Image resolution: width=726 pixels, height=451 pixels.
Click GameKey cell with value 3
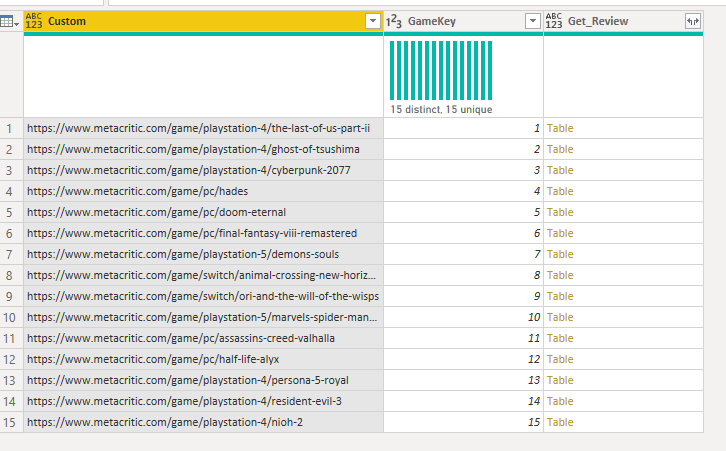(463, 170)
